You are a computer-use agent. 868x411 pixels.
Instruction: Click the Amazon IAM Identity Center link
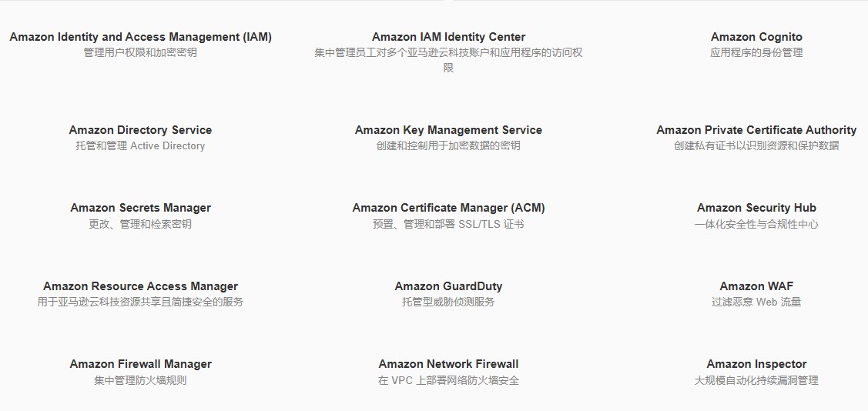[448, 37]
